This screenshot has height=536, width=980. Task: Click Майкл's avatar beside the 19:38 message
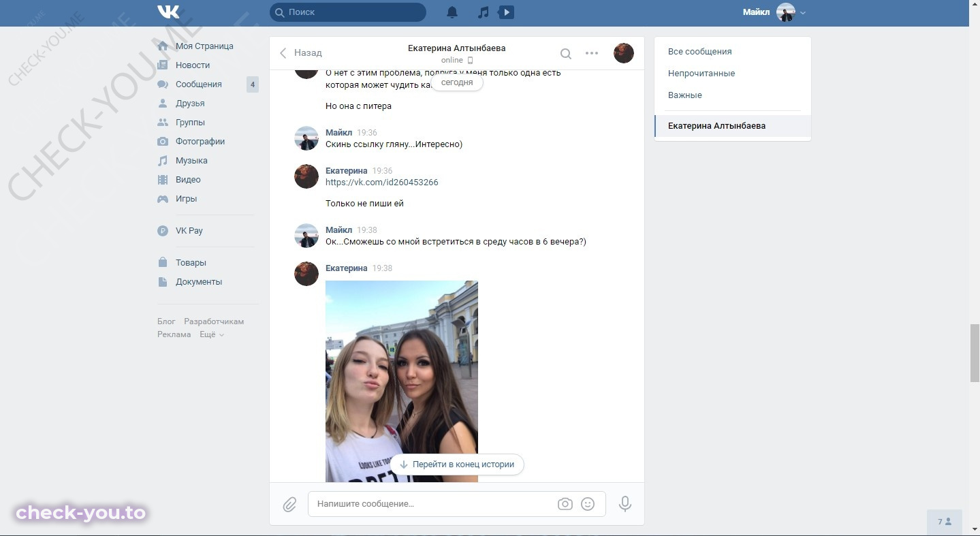click(306, 236)
